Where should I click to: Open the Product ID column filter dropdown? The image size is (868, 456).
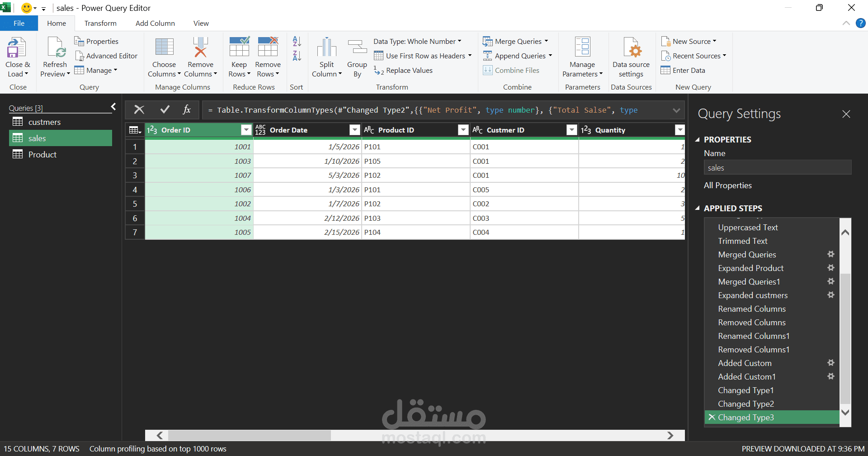(463, 130)
